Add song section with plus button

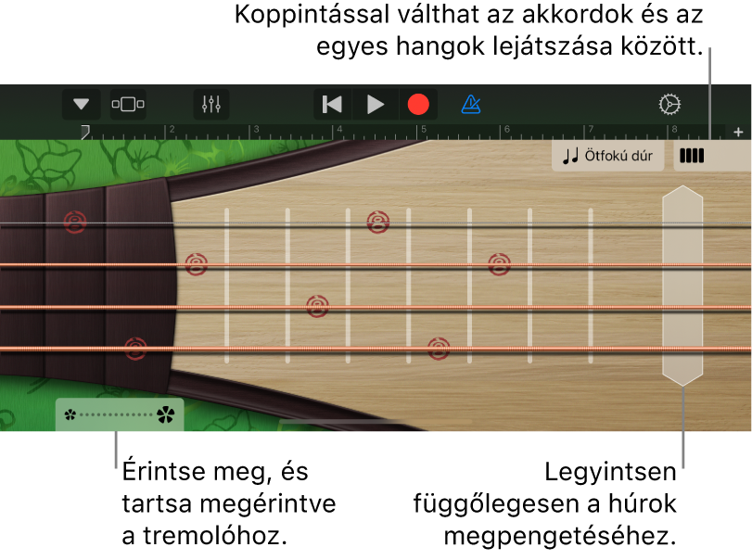pyautogui.click(x=738, y=132)
